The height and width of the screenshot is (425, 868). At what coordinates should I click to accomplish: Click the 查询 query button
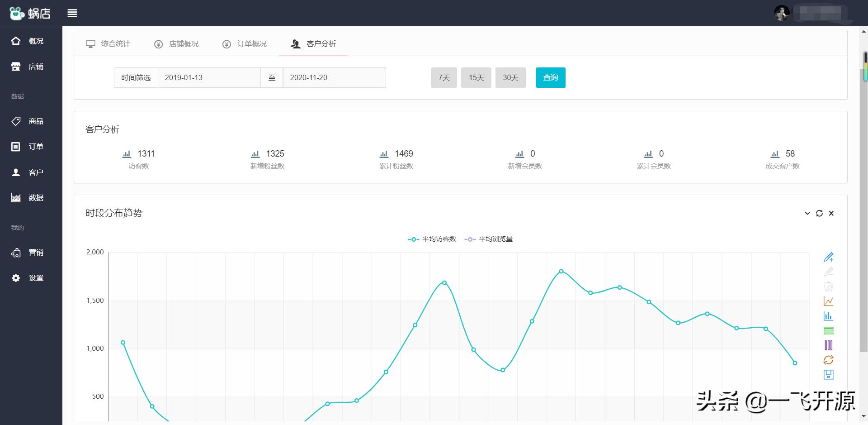551,77
